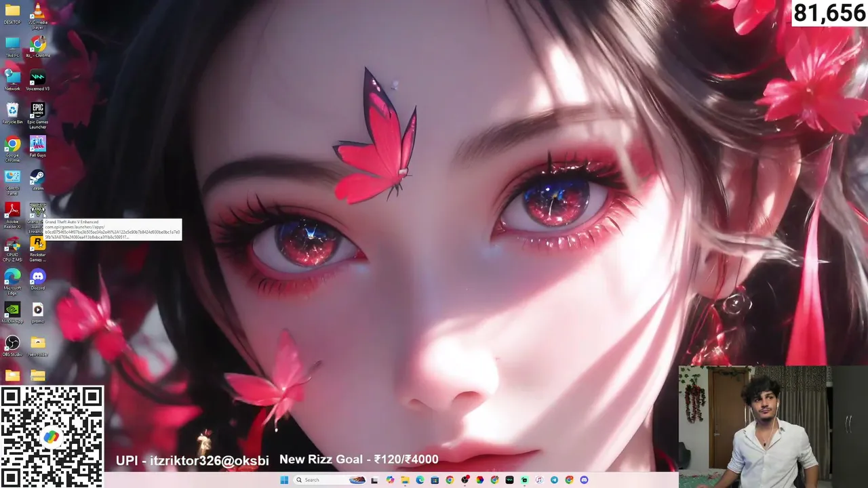
Task: Switch to OBS Studio in the taskbar
Action: point(465,480)
